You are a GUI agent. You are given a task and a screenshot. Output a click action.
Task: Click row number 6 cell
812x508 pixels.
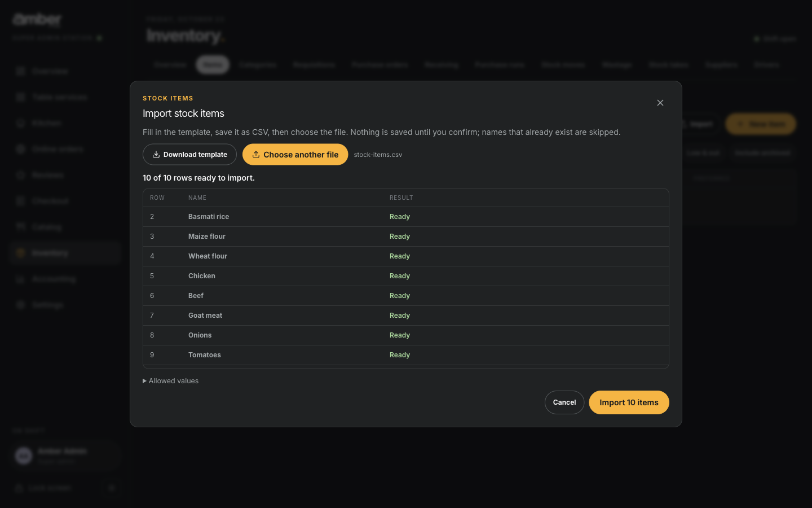(152, 296)
